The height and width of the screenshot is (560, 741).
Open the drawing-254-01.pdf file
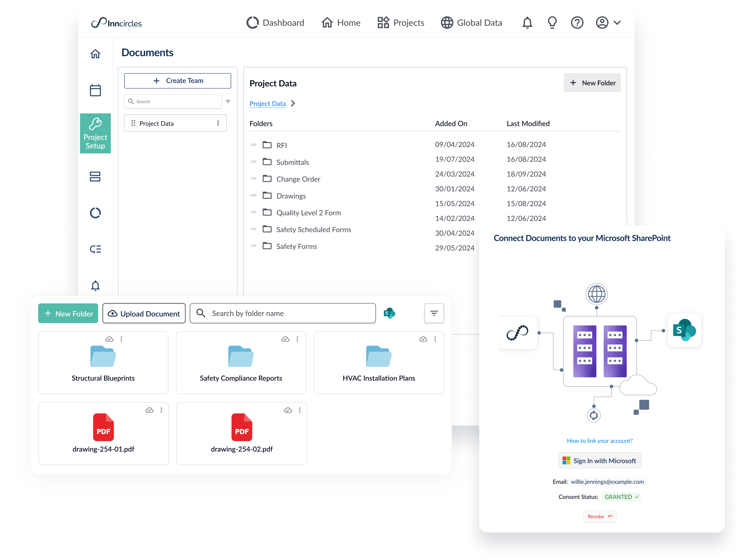(103, 434)
